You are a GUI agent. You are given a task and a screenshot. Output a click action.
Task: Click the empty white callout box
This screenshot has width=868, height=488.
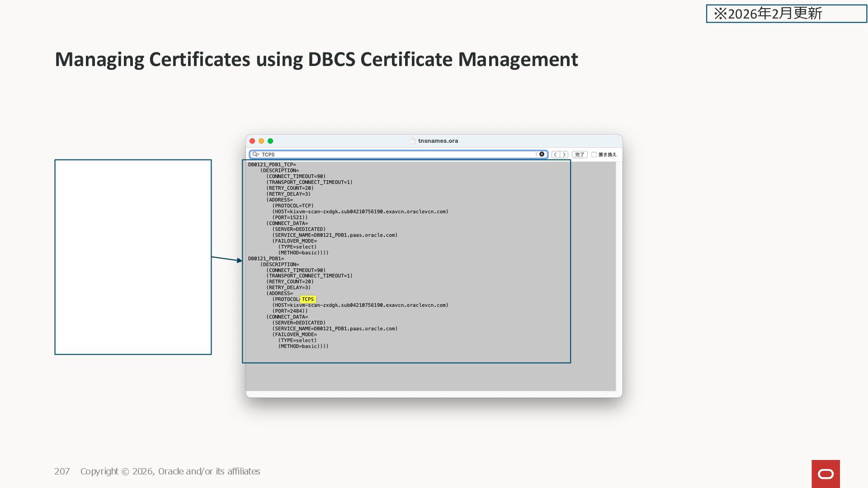point(133,257)
